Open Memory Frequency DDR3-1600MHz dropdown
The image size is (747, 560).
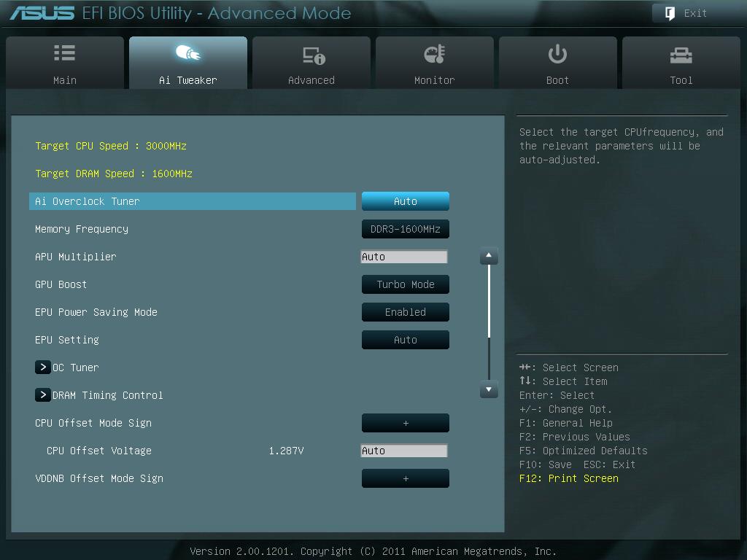[406, 228]
